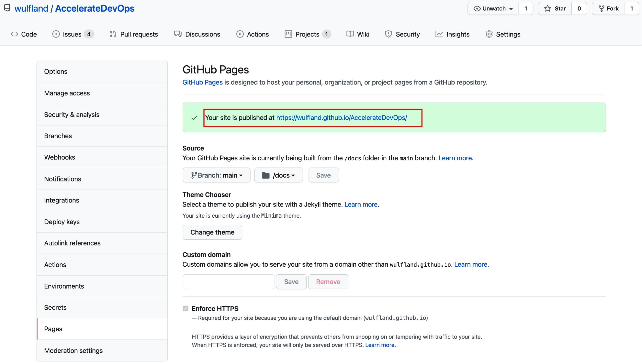This screenshot has height=364, width=642.
Task: Click the Settings gear icon
Action: (x=489, y=34)
